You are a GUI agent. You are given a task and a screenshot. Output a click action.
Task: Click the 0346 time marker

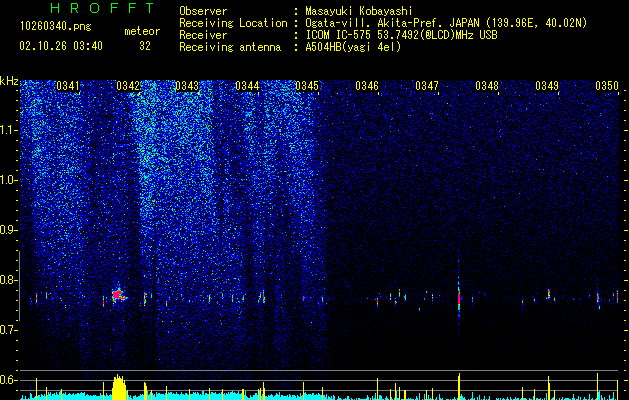367,86
